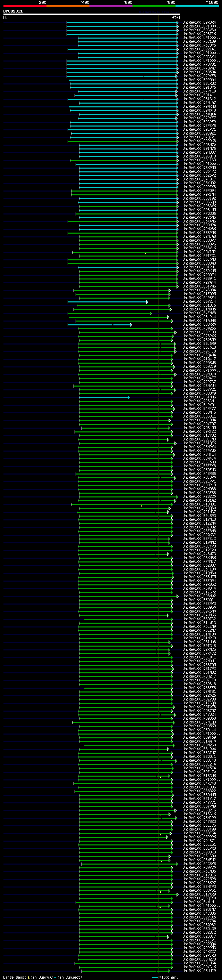This screenshot has height=980, width=222.
Task: Select the BP082311 query name label
Action: pyautogui.click(x=13, y=11)
